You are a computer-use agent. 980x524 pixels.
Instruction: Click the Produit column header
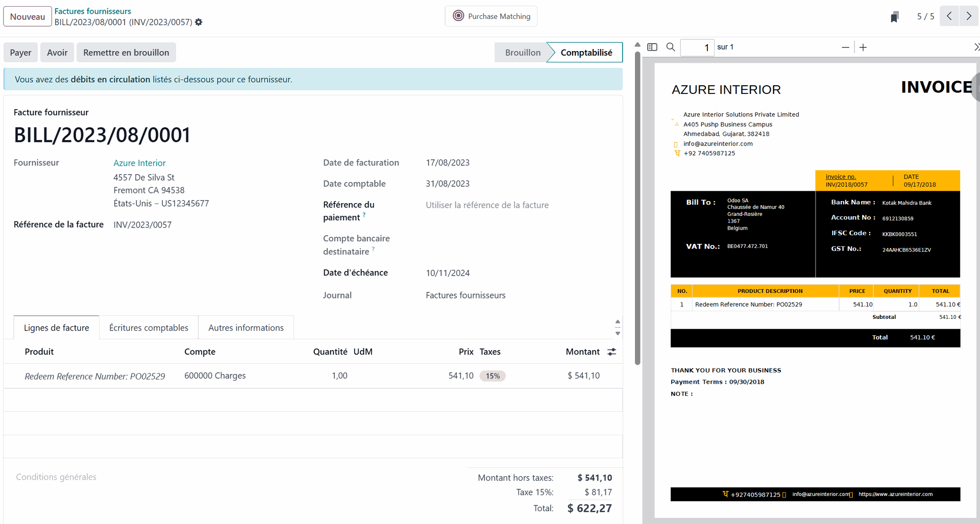39,352
